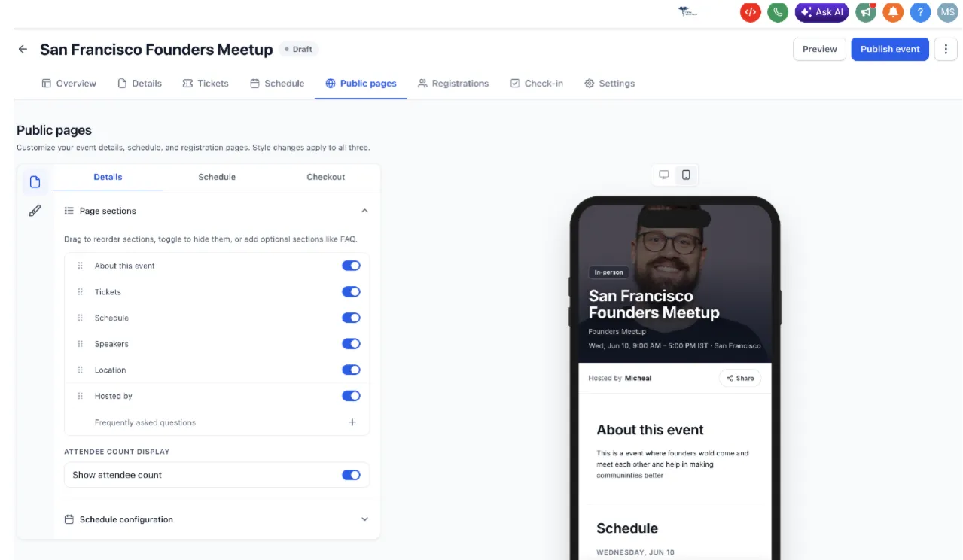Screen dimensions: 963x560
Task: Click the San Francisco Founders Meetup title
Action: click(x=156, y=50)
